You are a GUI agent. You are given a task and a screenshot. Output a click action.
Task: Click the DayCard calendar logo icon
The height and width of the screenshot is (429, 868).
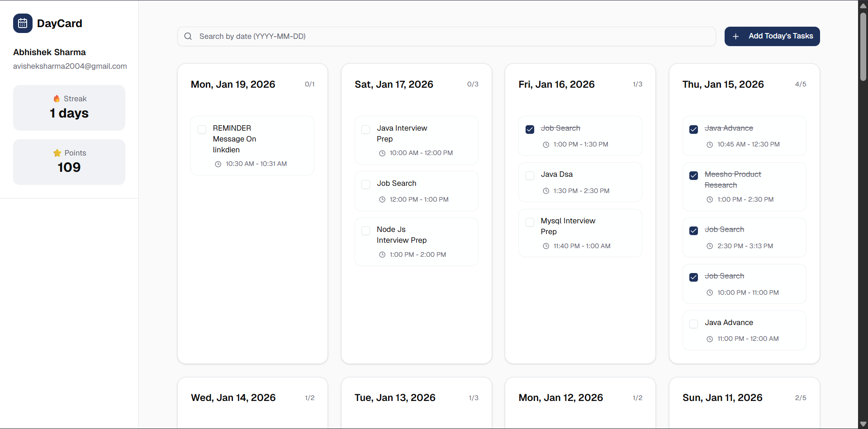click(x=23, y=24)
